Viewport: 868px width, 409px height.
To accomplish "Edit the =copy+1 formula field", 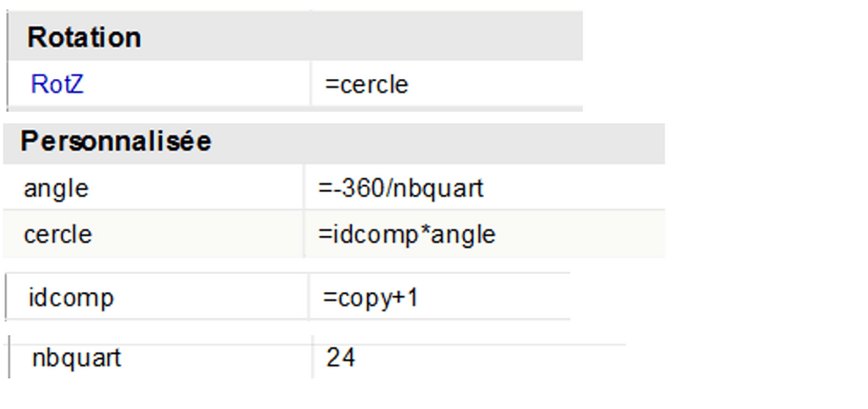I will pos(370,298).
